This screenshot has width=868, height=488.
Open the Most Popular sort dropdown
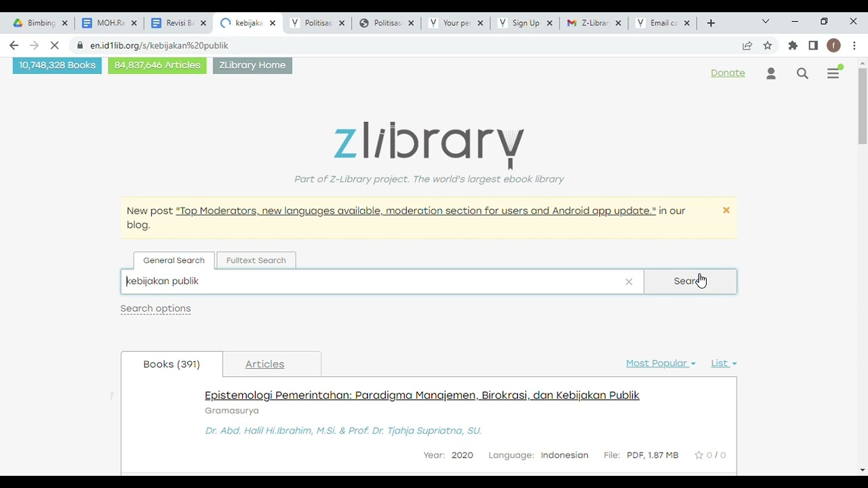[660, 363]
